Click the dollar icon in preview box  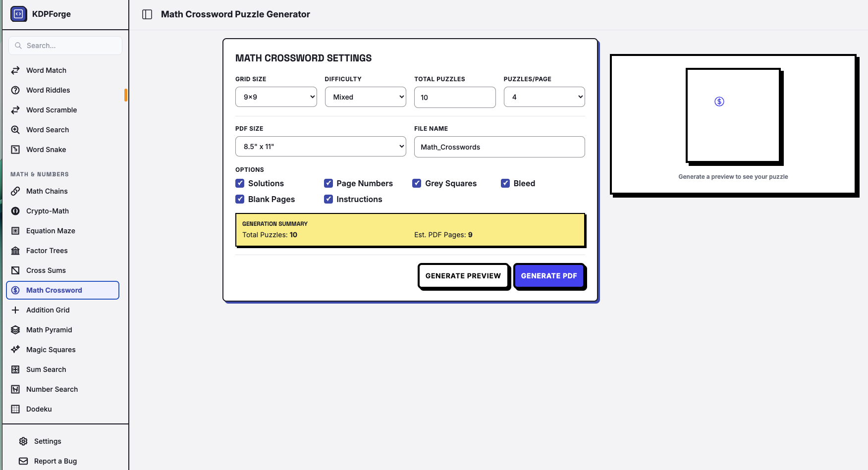coord(719,102)
